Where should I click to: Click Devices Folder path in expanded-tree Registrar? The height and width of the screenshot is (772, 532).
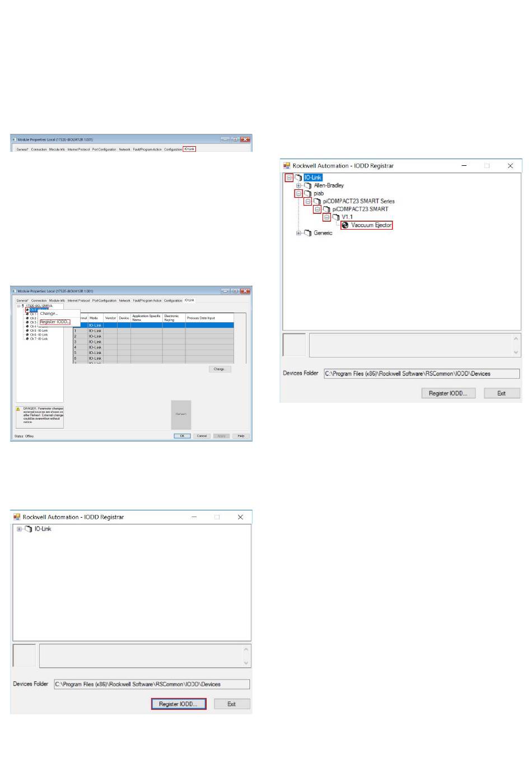[422, 374]
